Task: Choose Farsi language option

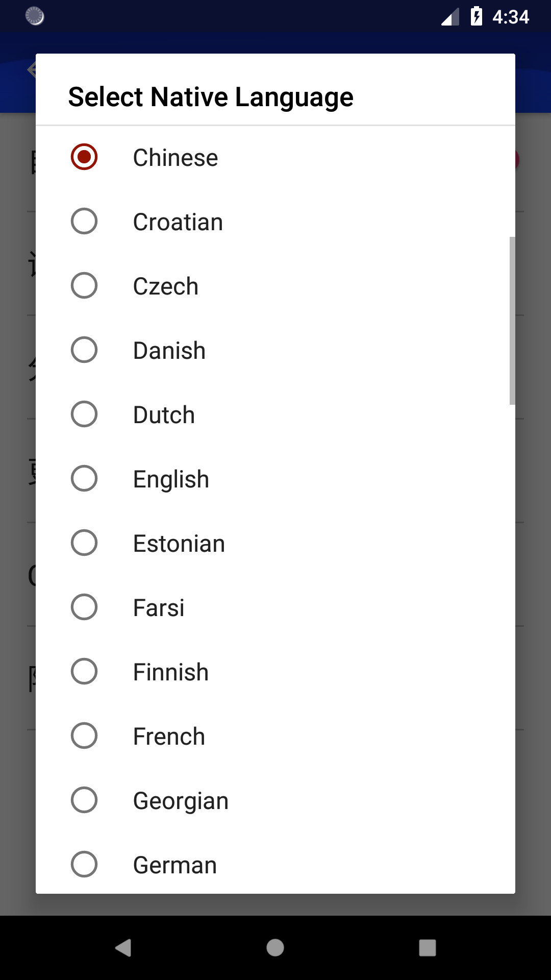Action: pyautogui.click(x=275, y=607)
